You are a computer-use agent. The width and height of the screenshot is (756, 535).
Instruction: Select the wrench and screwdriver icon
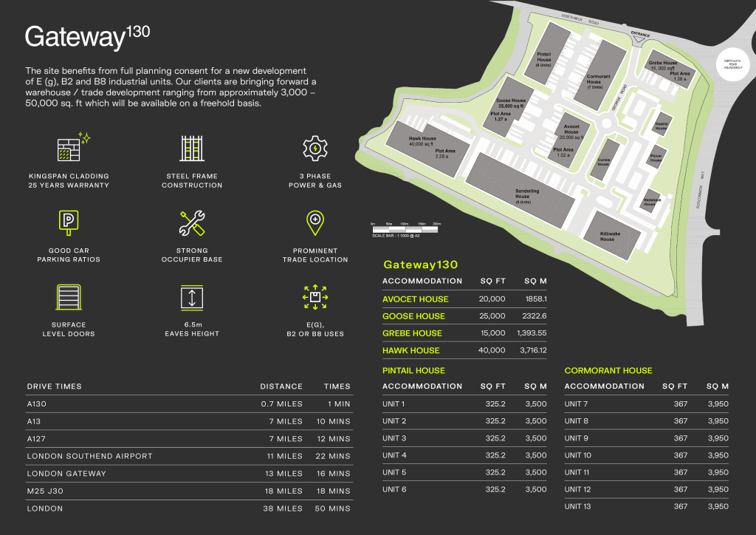pos(192,222)
